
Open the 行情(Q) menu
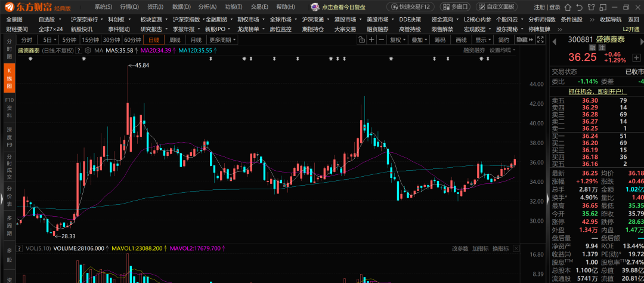[x=129, y=7]
